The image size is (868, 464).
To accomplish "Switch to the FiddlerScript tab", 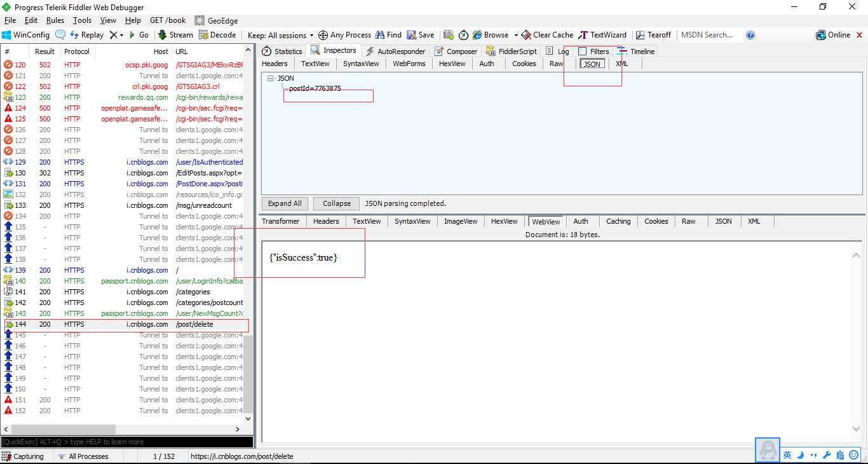I will pyautogui.click(x=512, y=51).
